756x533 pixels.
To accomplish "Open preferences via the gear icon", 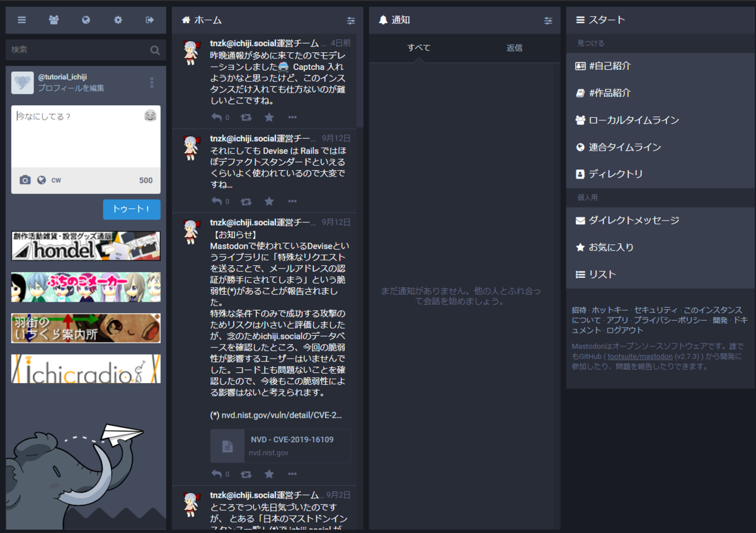I will [x=118, y=20].
